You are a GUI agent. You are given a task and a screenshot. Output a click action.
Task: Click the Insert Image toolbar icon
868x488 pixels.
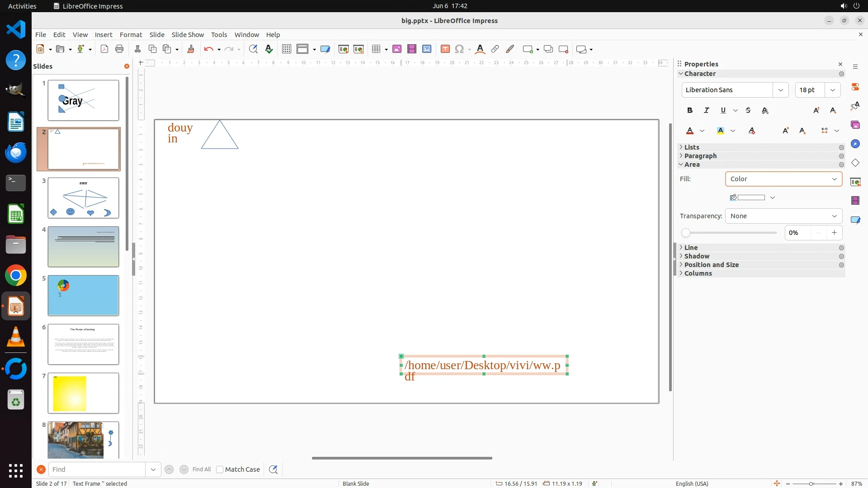(x=397, y=49)
